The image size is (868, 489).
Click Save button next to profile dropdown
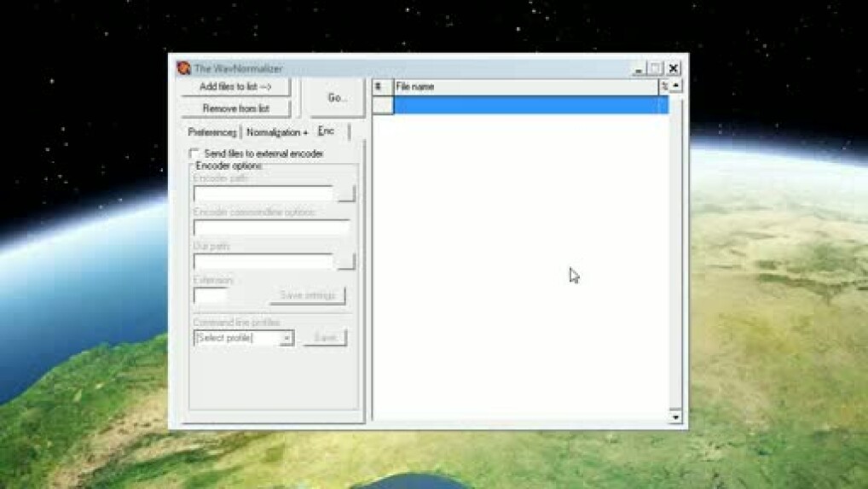click(325, 338)
